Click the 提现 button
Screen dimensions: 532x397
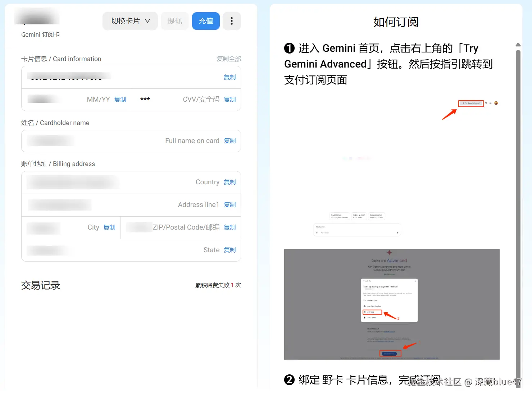(174, 21)
